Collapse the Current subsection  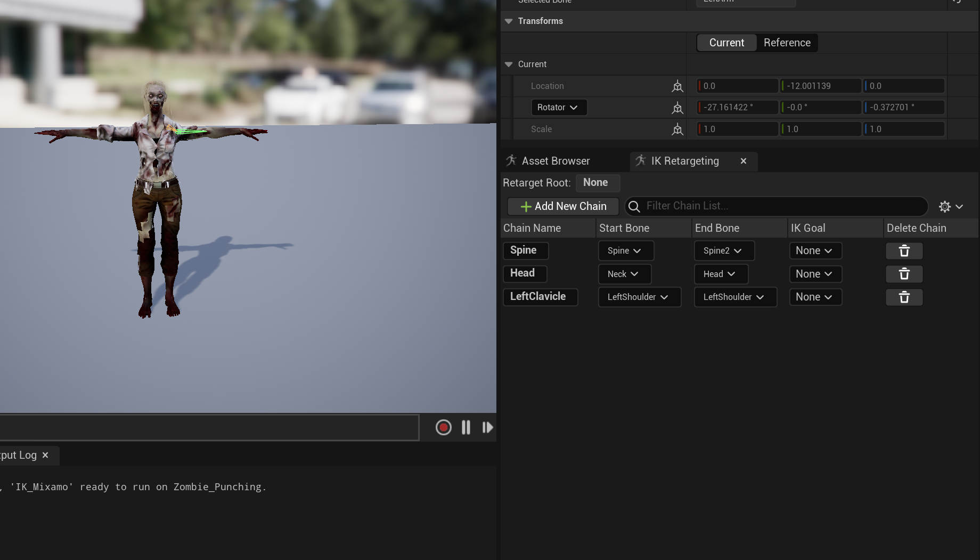pos(509,64)
